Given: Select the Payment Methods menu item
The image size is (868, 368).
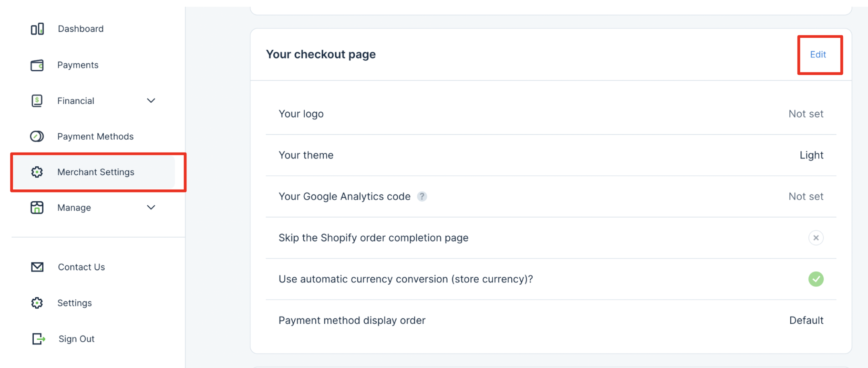Looking at the screenshot, I should [x=95, y=136].
